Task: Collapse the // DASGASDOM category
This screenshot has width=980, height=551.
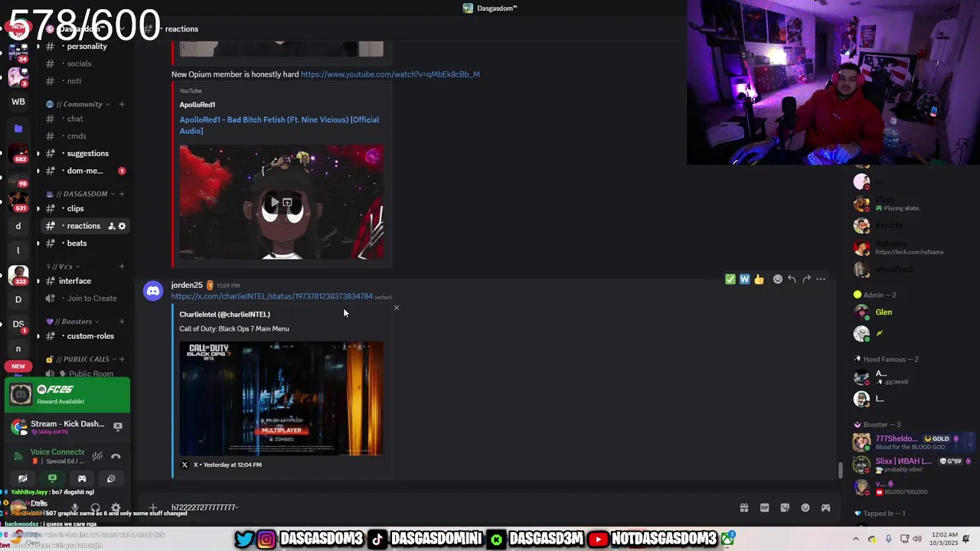Action: [80, 194]
